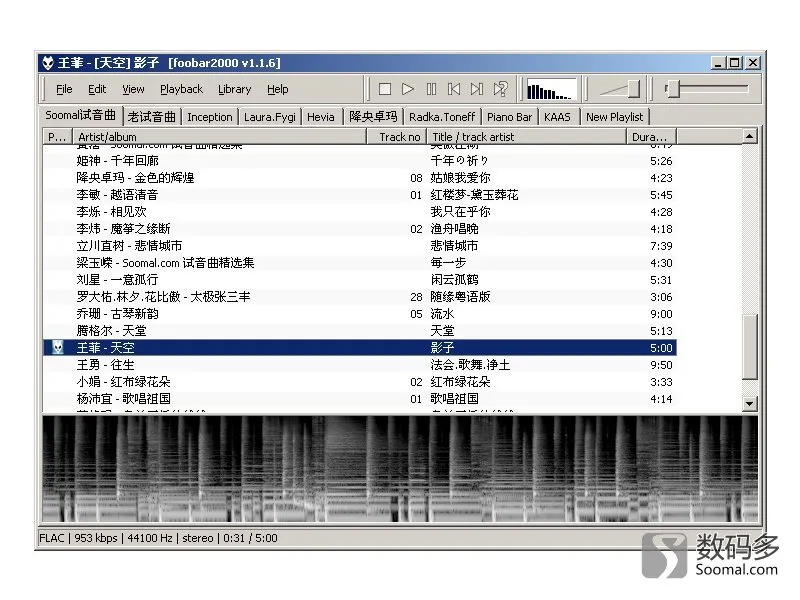Select the 杨沛宜 - 歌唱祖国 track
The width and height of the screenshot is (800, 600).
coord(360,399)
